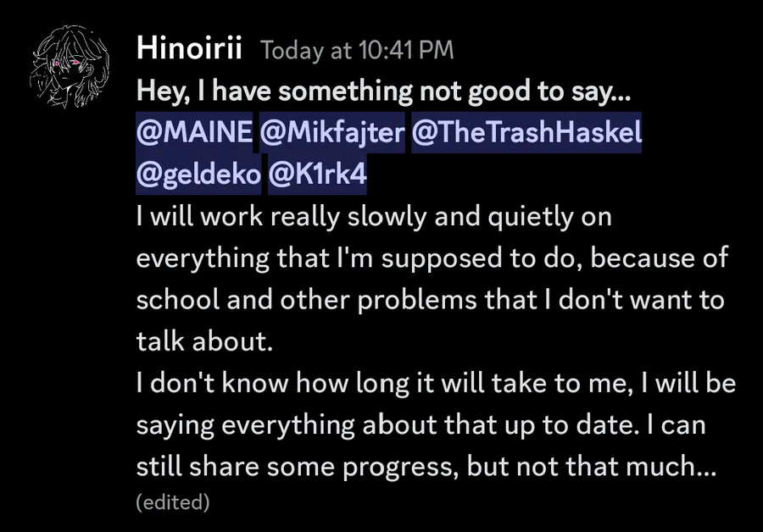Viewport: 763px width, 532px height.
Task: Click the line starting "I will work really slowly"
Action: click(x=374, y=218)
